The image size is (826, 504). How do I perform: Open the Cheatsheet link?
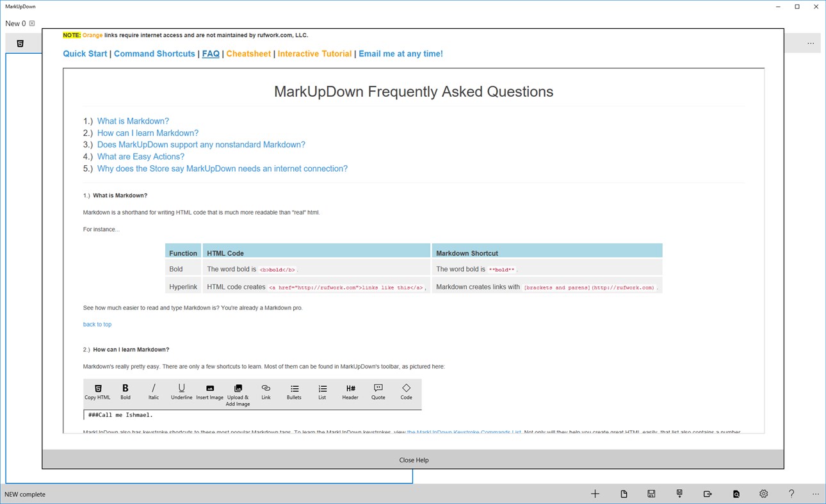pyautogui.click(x=248, y=54)
